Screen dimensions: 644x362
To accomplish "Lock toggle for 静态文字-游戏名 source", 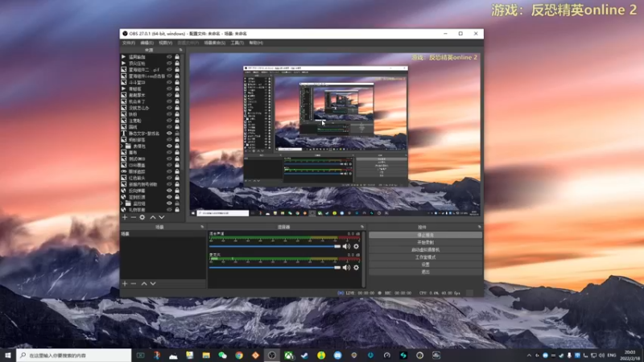I will pyautogui.click(x=177, y=134).
